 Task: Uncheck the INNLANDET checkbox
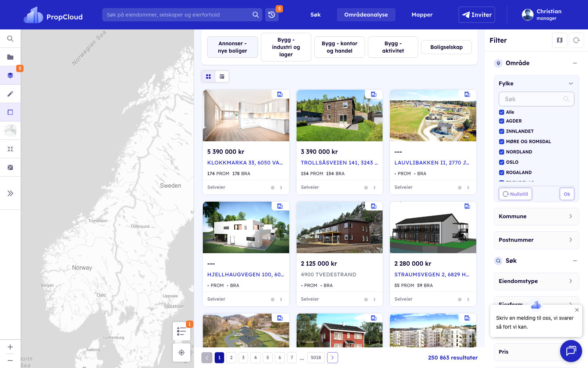(x=502, y=131)
